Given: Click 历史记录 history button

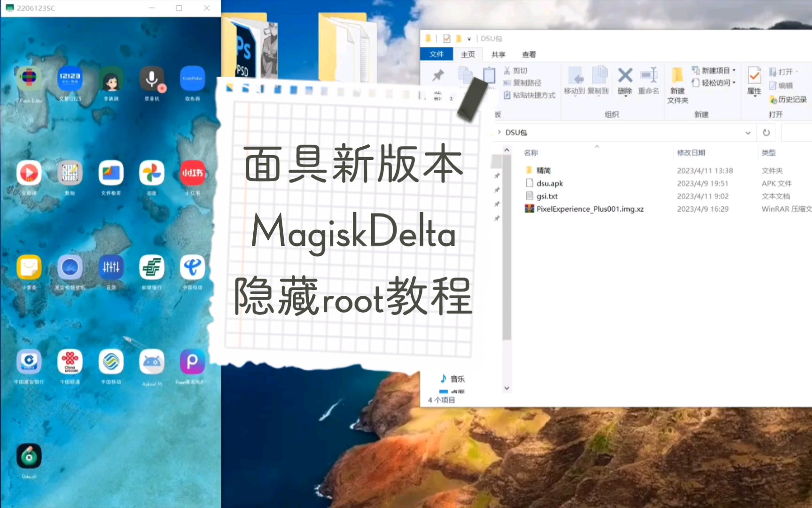Looking at the screenshot, I should coord(788,99).
